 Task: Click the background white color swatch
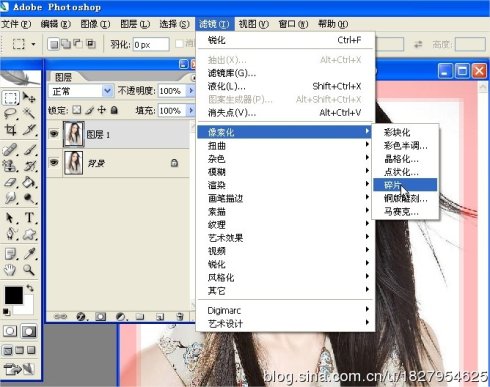[x=28, y=309]
